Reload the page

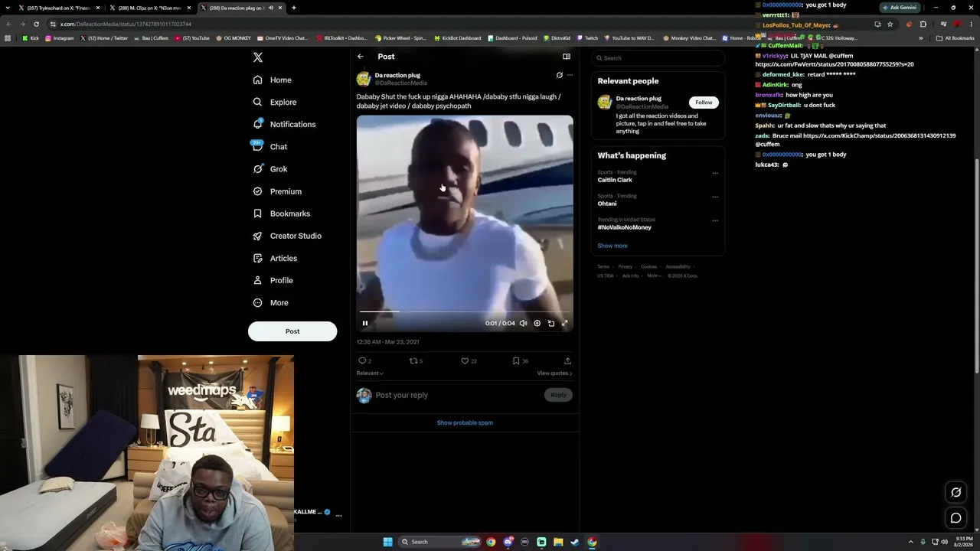coord(36,24)
